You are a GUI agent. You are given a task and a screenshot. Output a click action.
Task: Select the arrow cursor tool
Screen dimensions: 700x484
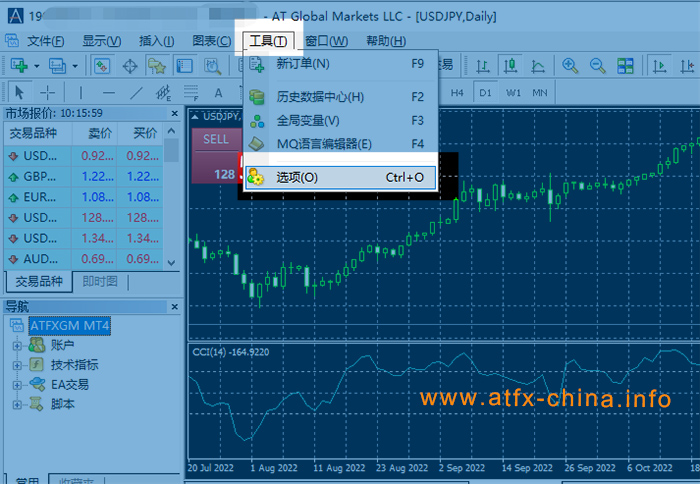[19, 93]
